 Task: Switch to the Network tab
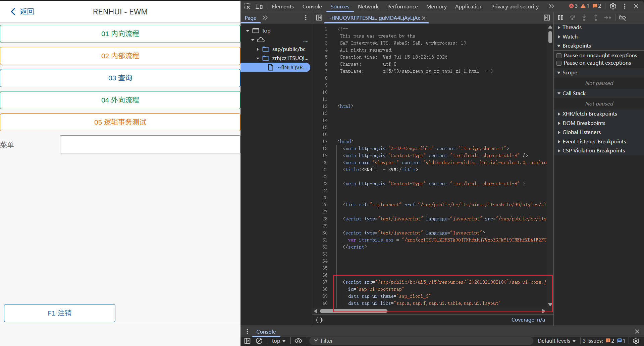(368, 6)
